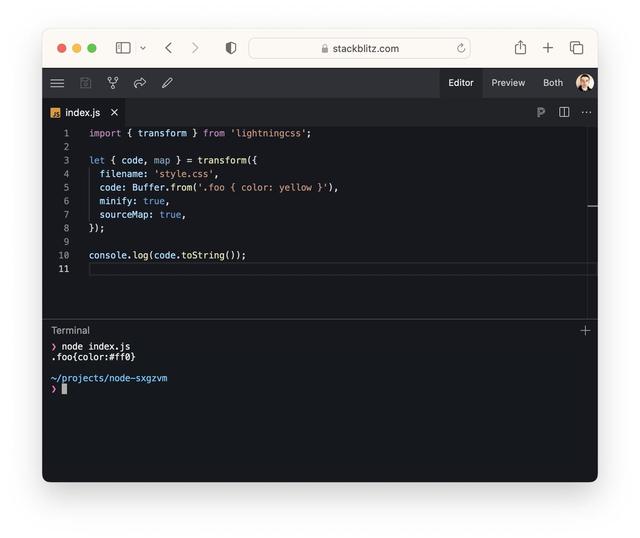Add a new terminal with plus icon
The width and height of the screenshot is (640, 538).
coord(585,331)
